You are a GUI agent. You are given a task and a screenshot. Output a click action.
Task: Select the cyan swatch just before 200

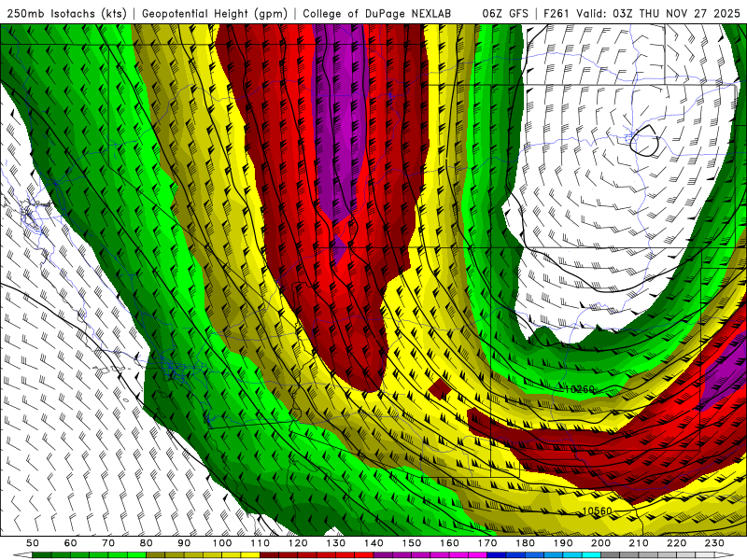pos(591,555)
